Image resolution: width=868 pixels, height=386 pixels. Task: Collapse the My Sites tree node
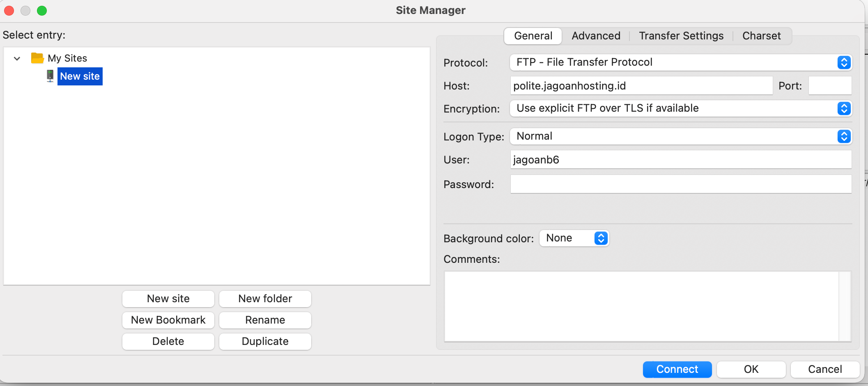click(x=17, y=59)
